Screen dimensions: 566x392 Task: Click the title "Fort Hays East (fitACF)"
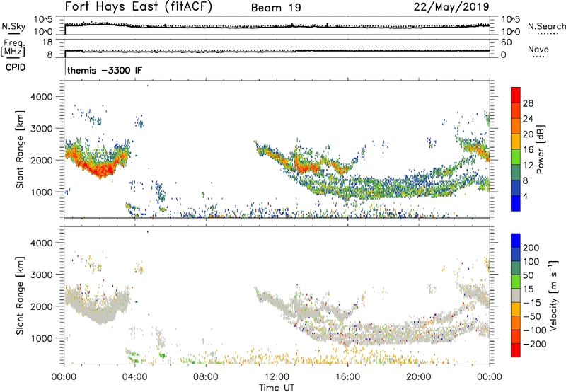(138, 6)
